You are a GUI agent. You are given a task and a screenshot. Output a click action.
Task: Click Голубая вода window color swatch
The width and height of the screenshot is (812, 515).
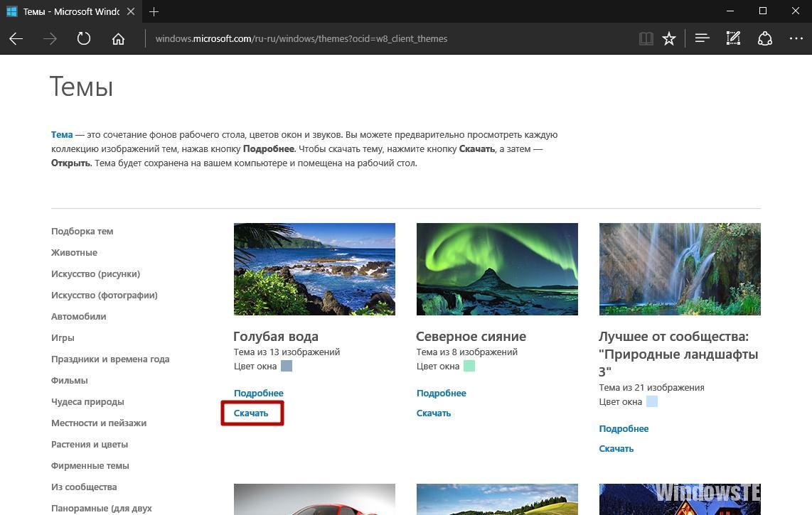tap(287, 367)
